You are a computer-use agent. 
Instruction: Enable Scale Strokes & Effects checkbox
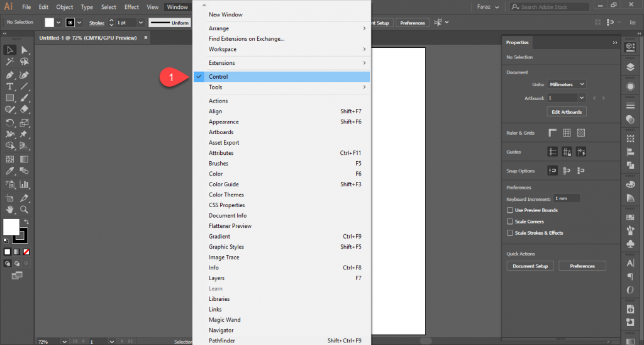click(x=509, y=233)
